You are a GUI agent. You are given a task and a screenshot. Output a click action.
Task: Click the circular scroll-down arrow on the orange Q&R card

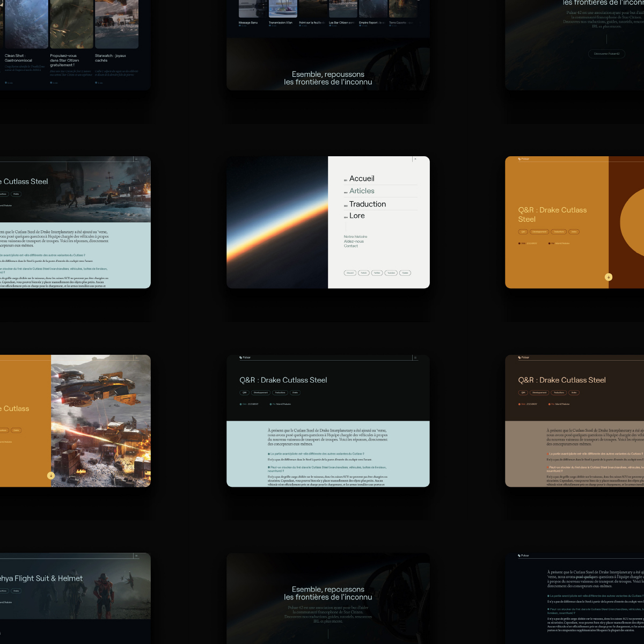[608, 277]
